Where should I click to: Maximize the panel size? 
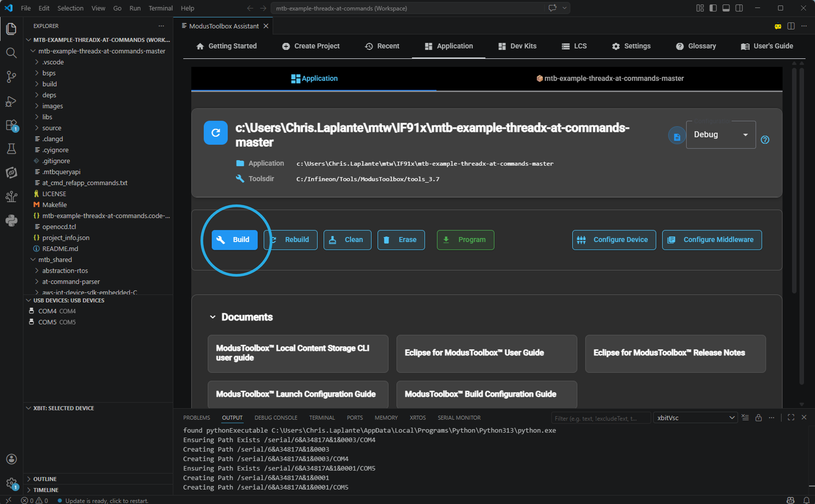791,417
